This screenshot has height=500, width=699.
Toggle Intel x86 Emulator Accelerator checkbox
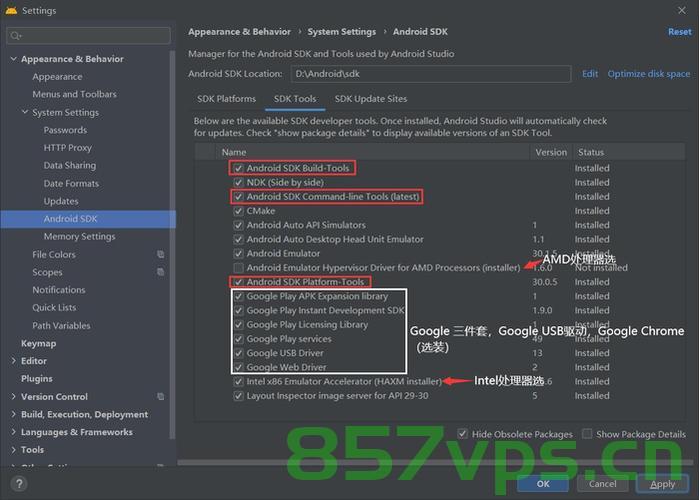pyautogui.click(x=238, y=382)
